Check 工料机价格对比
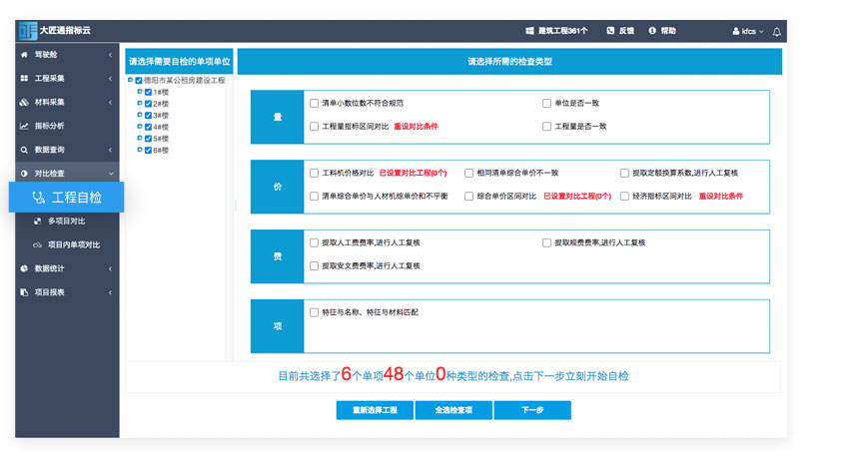 pyautogui.click(x=314, y=174)
